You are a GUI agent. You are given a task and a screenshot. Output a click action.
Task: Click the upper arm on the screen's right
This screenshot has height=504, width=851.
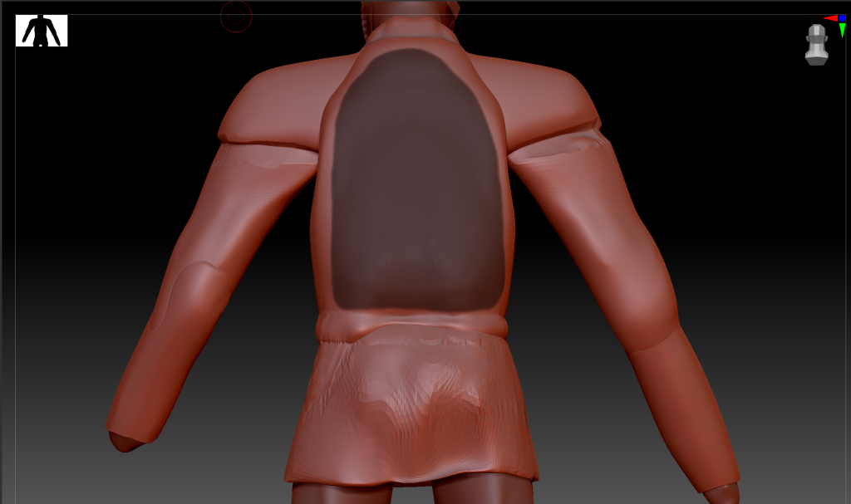click(582, 208)
